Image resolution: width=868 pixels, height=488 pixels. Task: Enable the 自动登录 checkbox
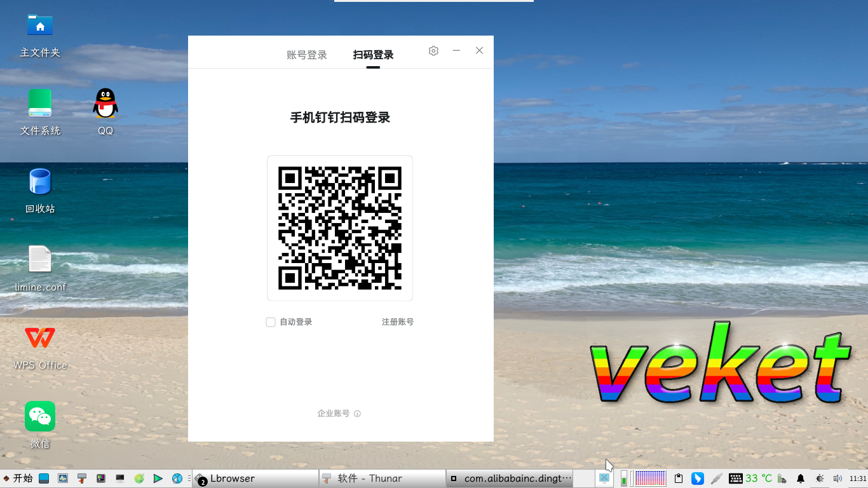pyautogui.click(x=271, y=322)
